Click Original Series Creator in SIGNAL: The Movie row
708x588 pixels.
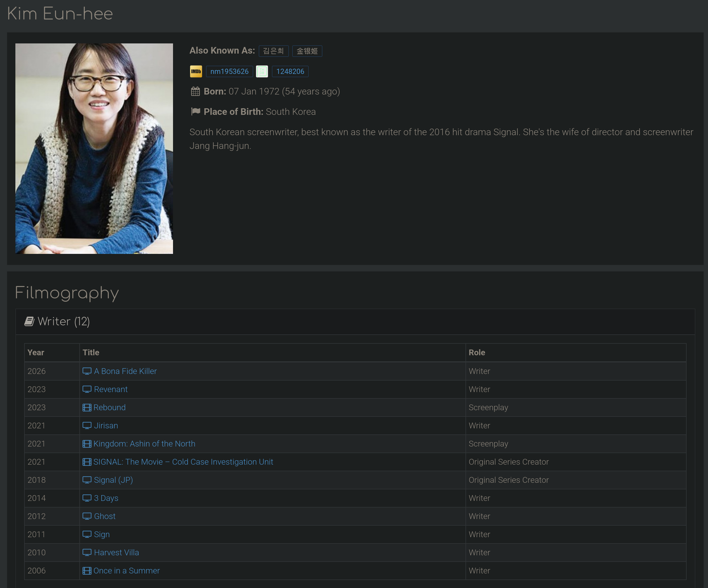point(509,462)
